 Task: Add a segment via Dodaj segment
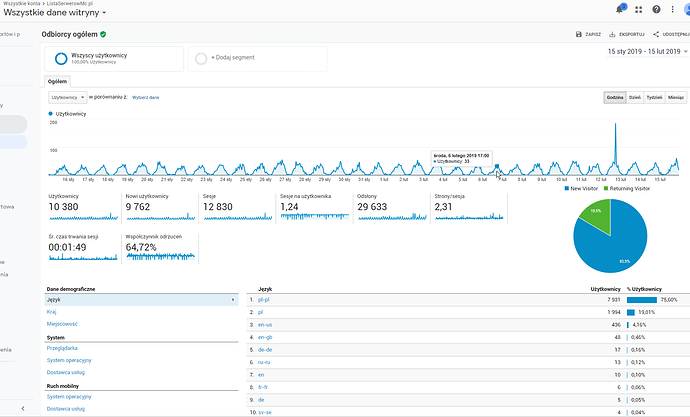click(x=232, y=58)
